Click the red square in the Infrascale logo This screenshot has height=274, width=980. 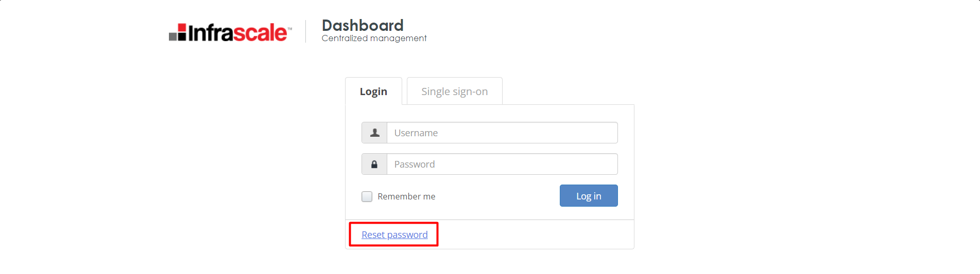(182, 27)
